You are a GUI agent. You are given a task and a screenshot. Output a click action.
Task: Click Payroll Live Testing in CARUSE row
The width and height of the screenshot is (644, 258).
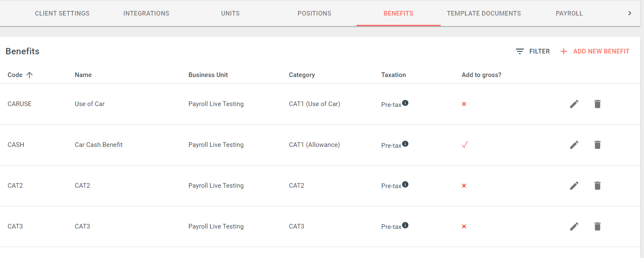[216, 104]
